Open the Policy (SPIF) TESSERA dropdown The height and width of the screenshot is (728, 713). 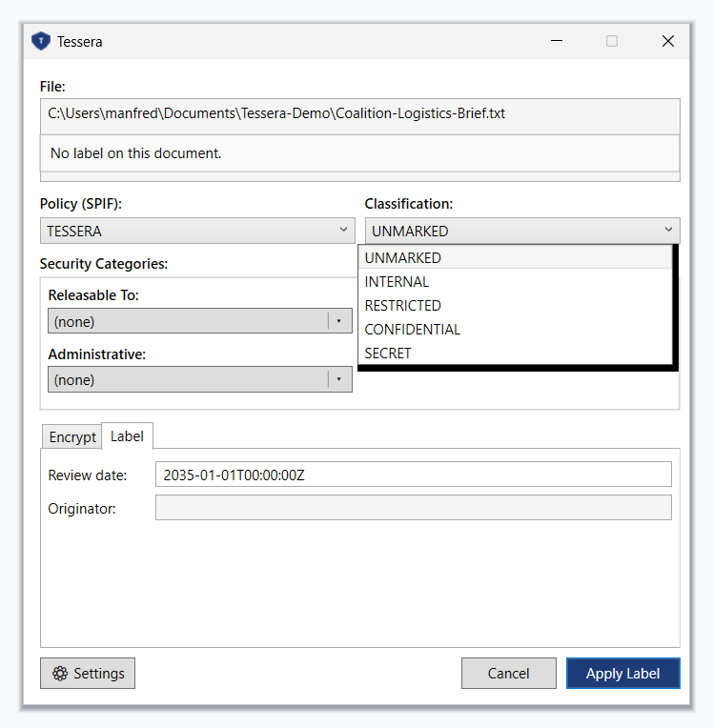197,231
